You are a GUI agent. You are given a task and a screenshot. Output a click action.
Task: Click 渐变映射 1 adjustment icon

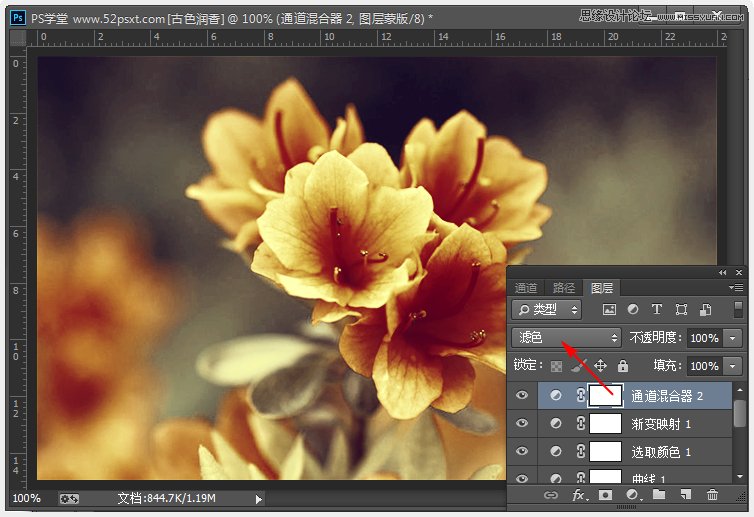pyautogui.click(x=556, y=423)
